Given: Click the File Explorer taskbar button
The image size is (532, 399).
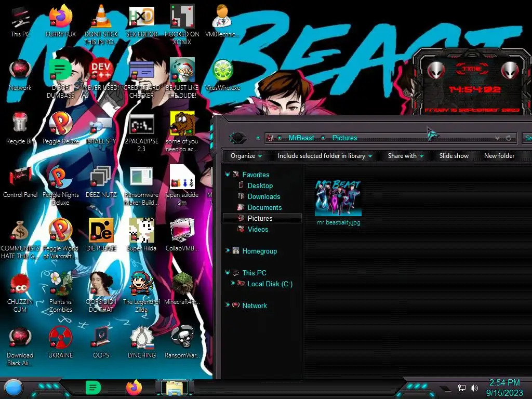Looking at the screenshot, I should point(175,388).
